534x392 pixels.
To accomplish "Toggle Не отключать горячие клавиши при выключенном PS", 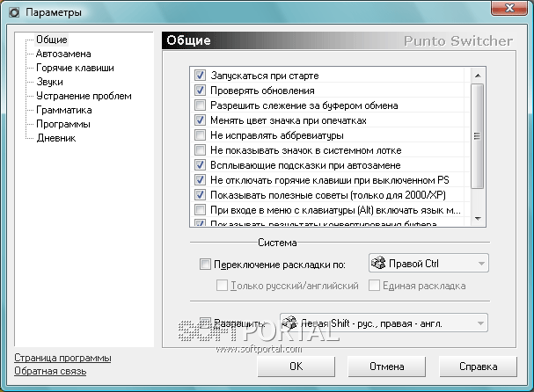I will coord(200,180).
